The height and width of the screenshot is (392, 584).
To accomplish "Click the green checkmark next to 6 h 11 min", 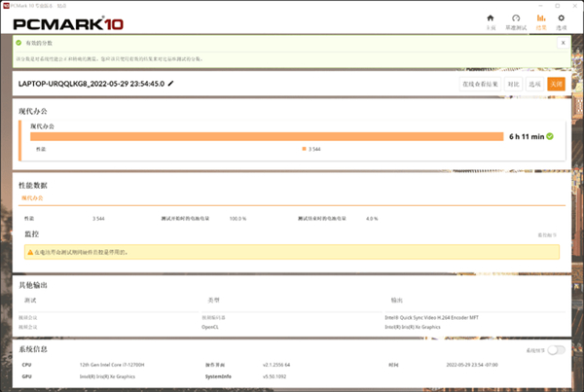I will pos(550,136).
